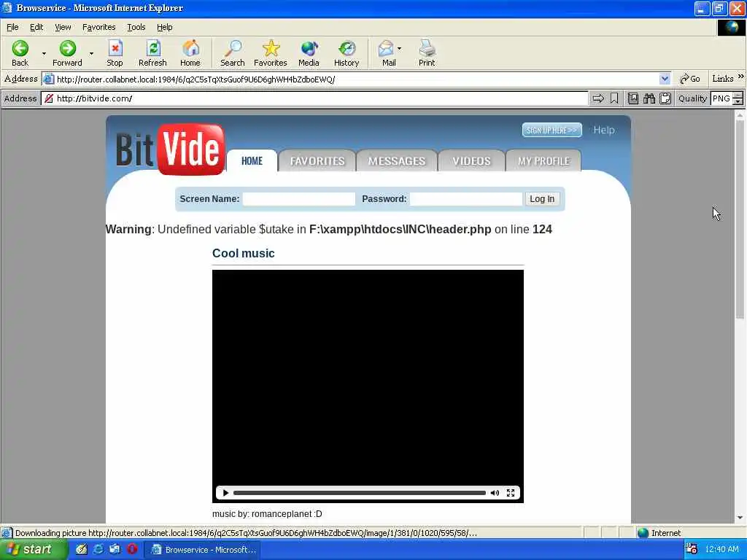Click the system tray icon near clock
This screenshot has height=560, width=747.
coord(692,549)
